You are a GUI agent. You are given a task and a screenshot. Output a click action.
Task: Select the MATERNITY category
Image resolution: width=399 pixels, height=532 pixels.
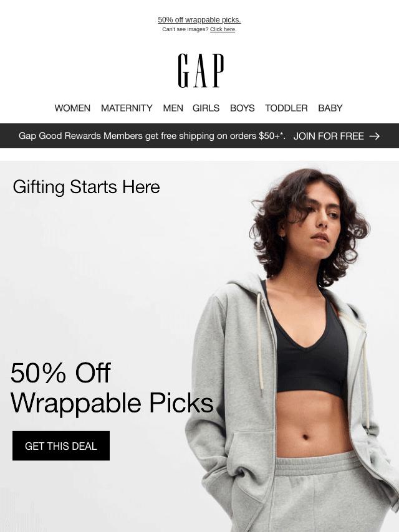pyautogui.click(x=127, y=108)
